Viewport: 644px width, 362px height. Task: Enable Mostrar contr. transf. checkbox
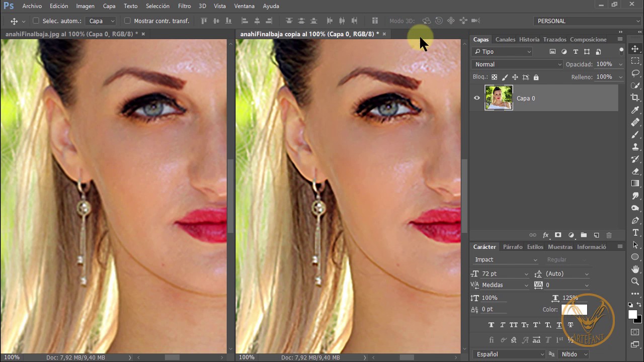(x=127, y=21)
